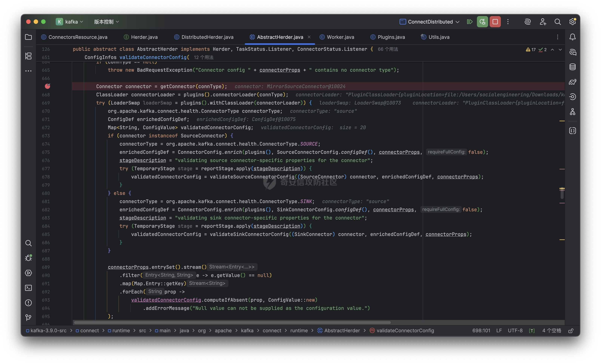The width and height of the screenshot is (601, 364).
Task: Toggle read-only lock icon in status bar
Action: click(x=571, y=331)
